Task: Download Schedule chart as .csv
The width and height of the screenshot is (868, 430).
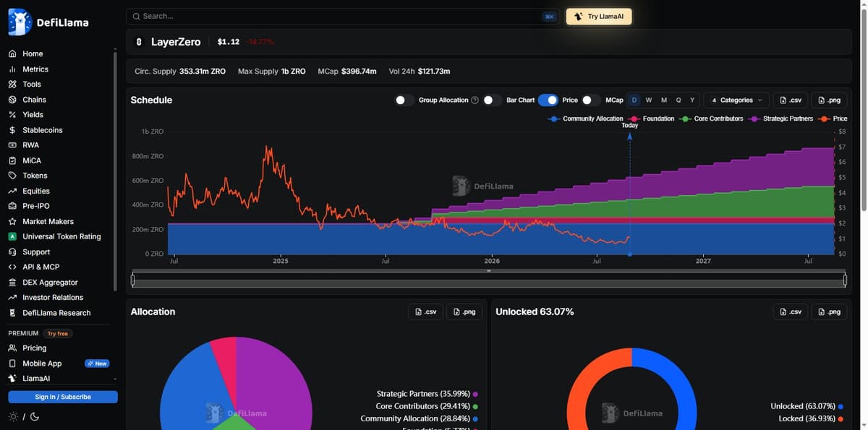Action: click(x=791, y=100)
